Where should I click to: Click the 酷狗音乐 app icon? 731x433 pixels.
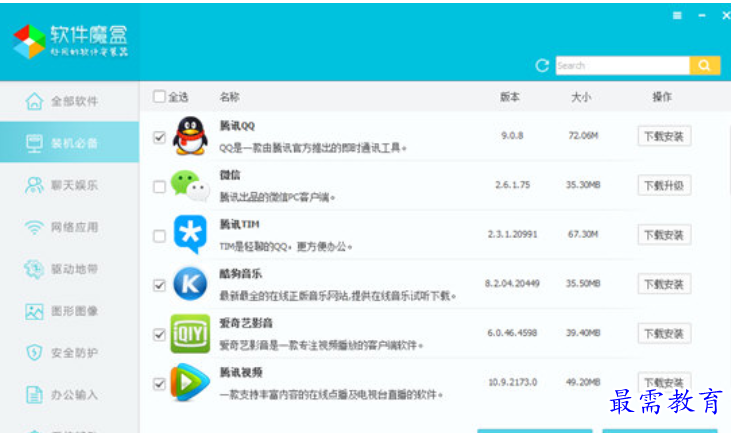tap(190, 284)
